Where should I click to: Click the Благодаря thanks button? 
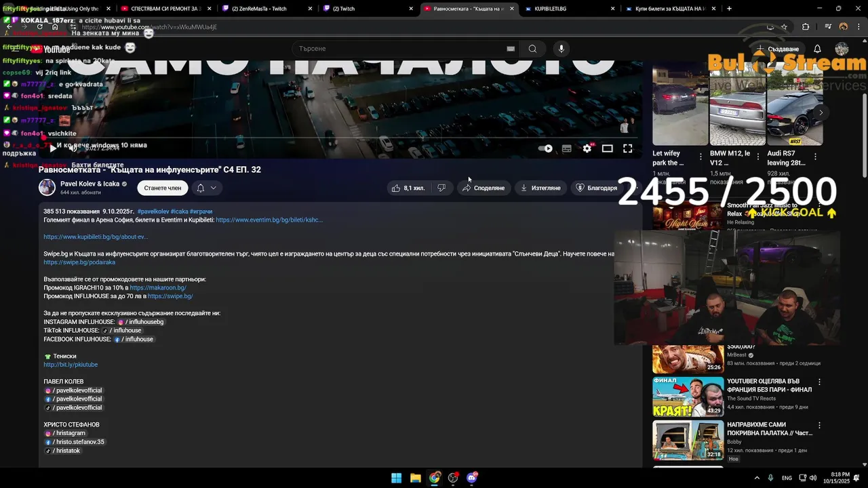(x=596, y=188)
